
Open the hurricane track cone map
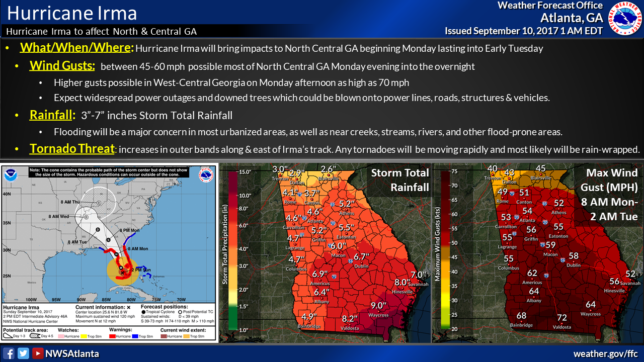coord(109,253)
